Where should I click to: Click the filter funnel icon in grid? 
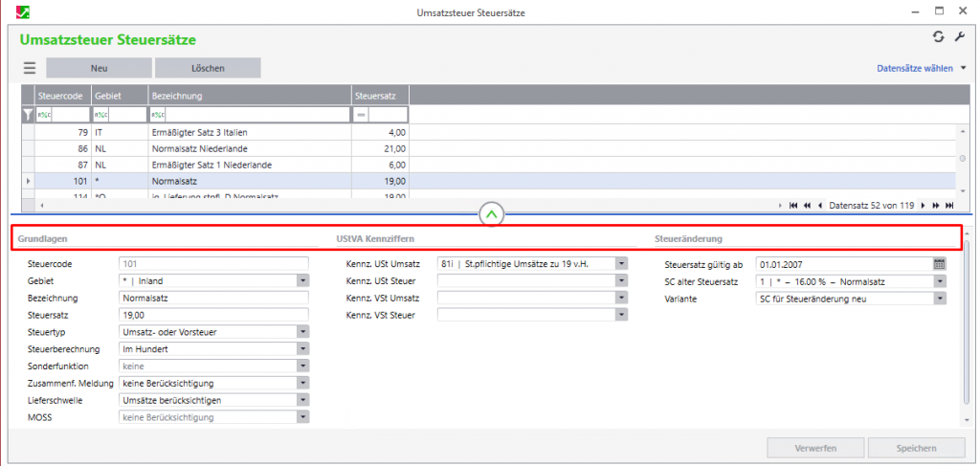27,115
